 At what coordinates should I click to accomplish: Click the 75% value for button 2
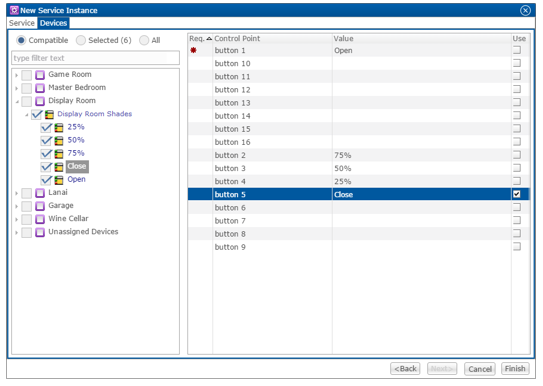tap(342, 155)
